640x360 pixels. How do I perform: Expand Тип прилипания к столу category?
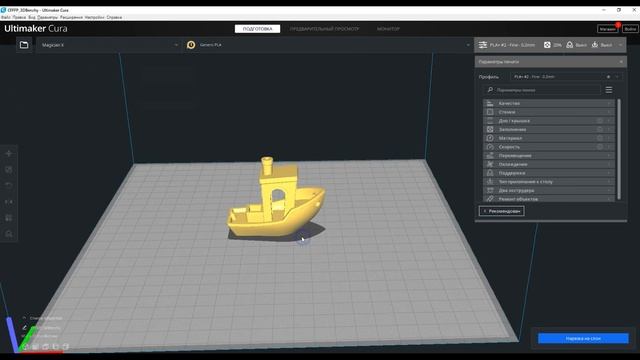coord(549,182)
